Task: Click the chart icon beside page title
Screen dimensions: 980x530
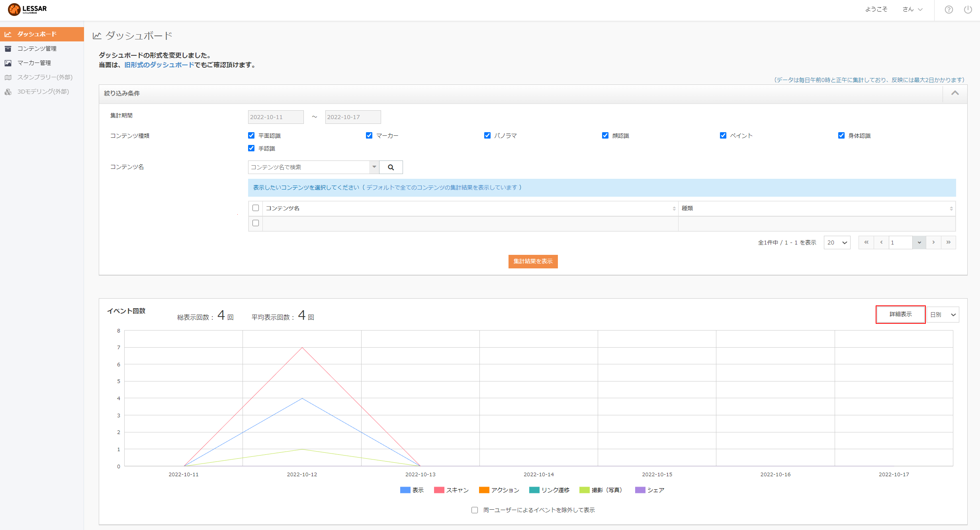Action: click(97, 36)
